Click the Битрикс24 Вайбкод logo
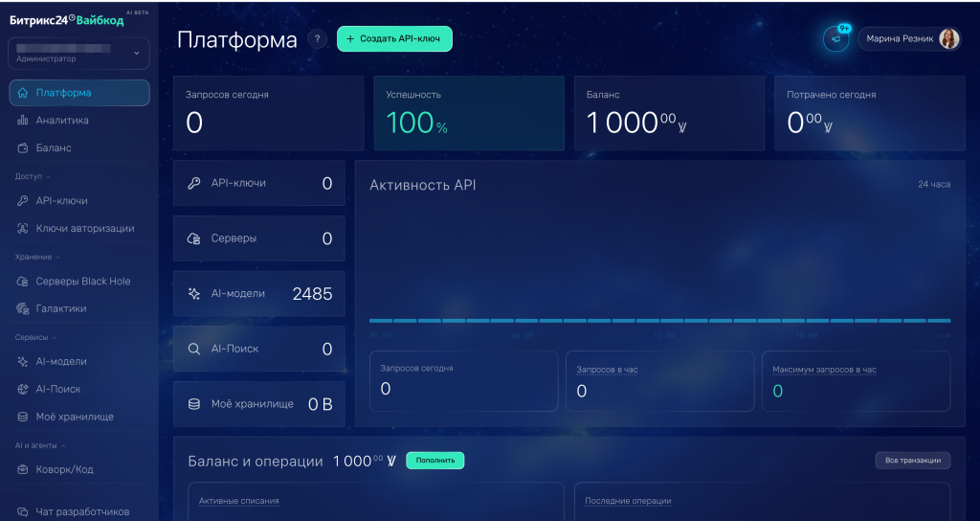 click(67, 20)
